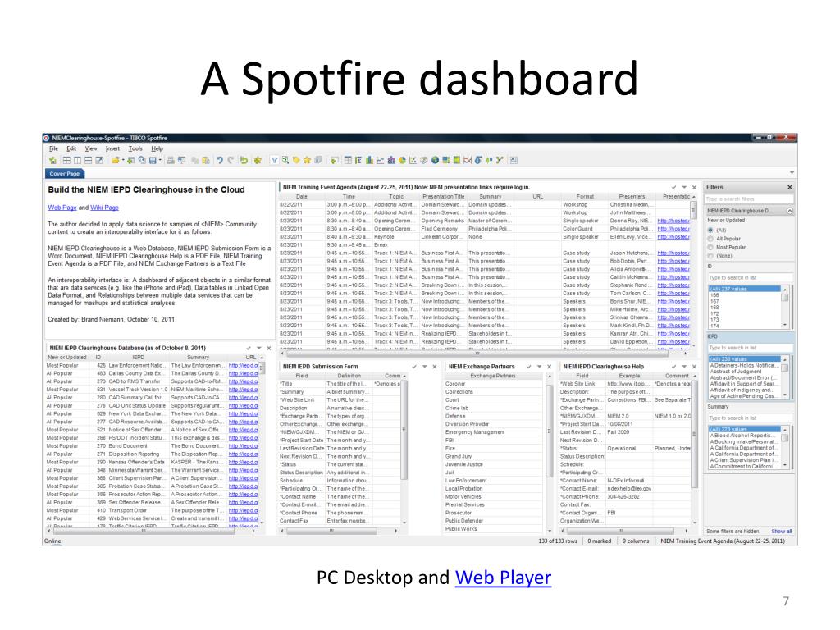The height and width of the screenshot is (630, 840).
Task: Open the Web Page link
Action: (x=62, y=208)
